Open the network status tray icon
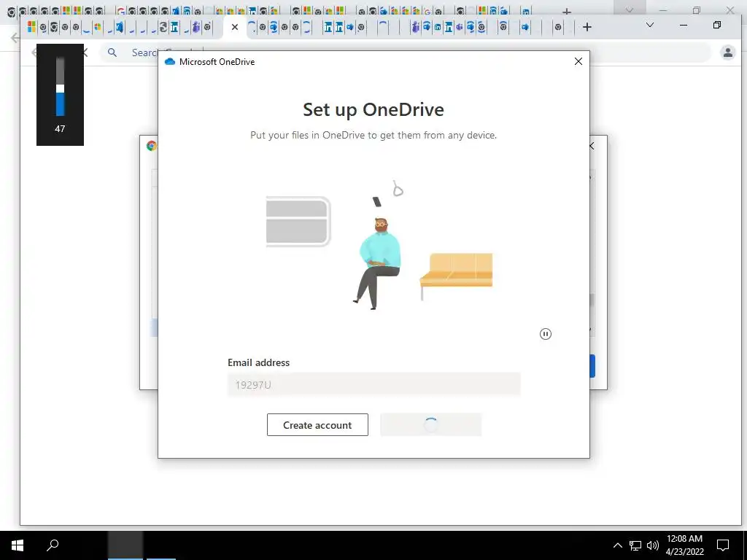747x560 pixels. tap(635, 545)
